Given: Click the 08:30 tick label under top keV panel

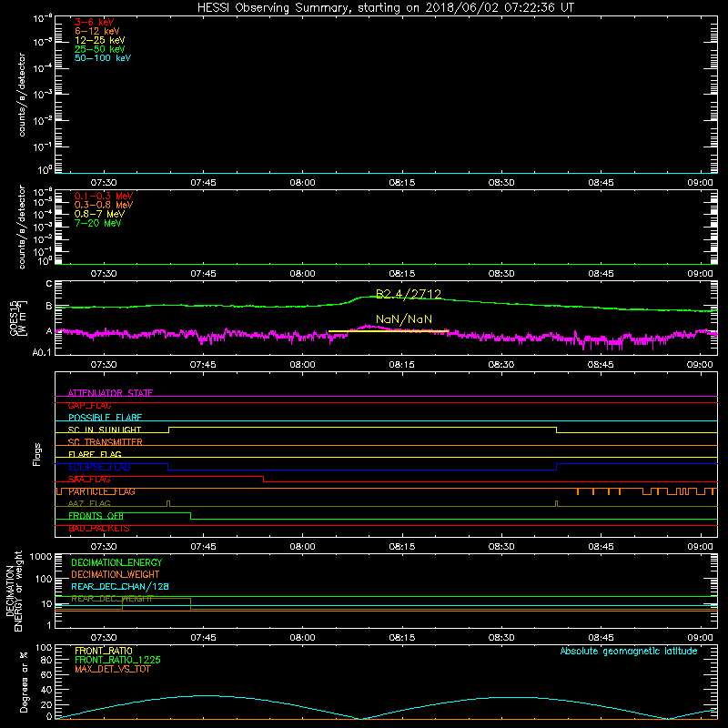Looking at the screenshot, I should (x=501, y=183).
